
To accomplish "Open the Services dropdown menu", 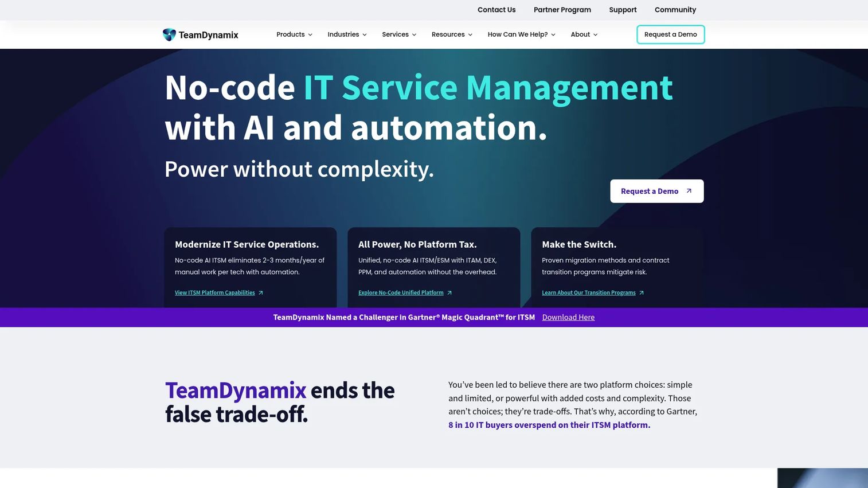I will coord(399,34).
